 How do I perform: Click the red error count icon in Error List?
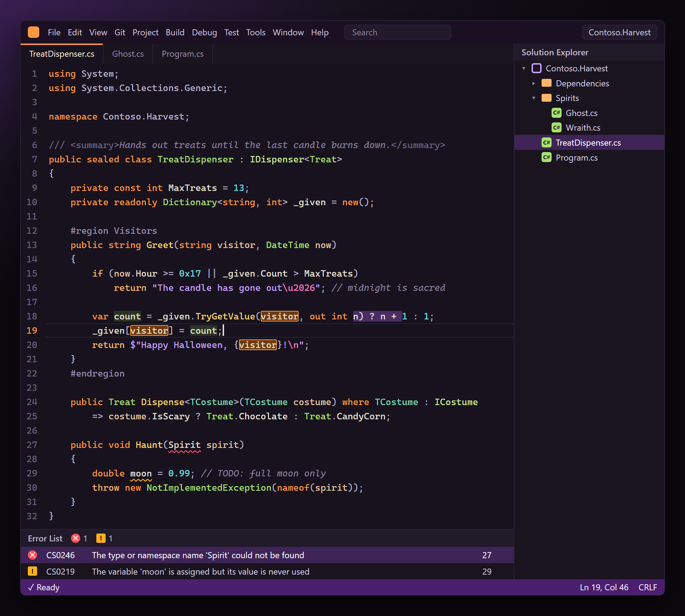point(75,538)
